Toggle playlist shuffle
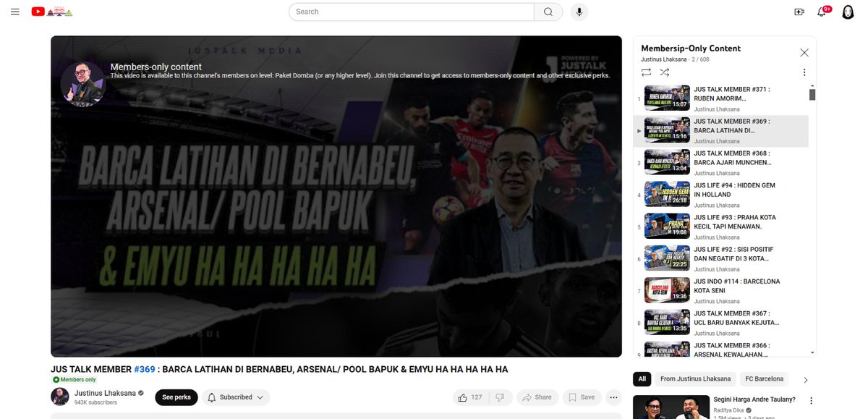 pyautogui.click(x=665, y=72)
